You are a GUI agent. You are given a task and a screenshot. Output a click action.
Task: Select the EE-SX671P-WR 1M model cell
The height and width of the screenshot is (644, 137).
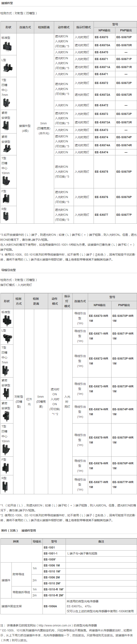coord(124,336)
